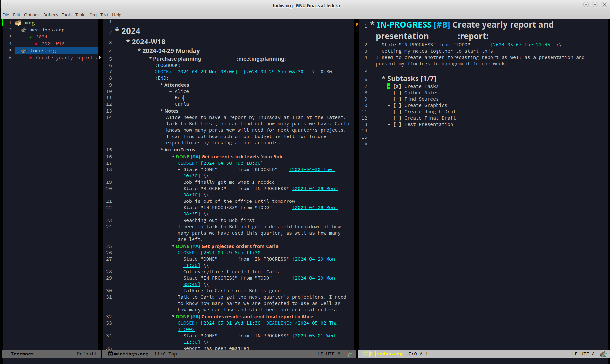The height and width of the screenshot is (364, 610).
Task: Open the deadline 2024-05-02 Thu timestamp
Action: (x=317, y=323)
